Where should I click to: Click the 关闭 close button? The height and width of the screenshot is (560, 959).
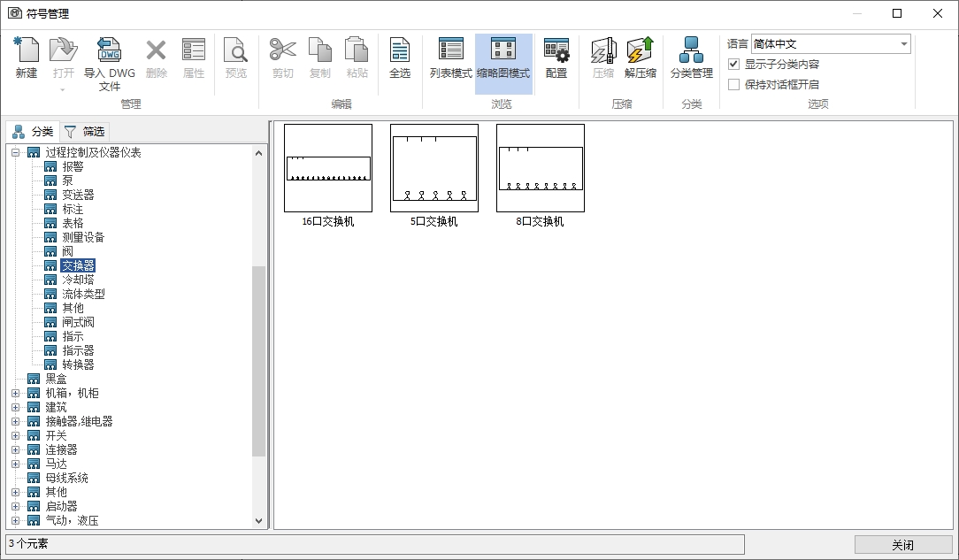(902, 545)
